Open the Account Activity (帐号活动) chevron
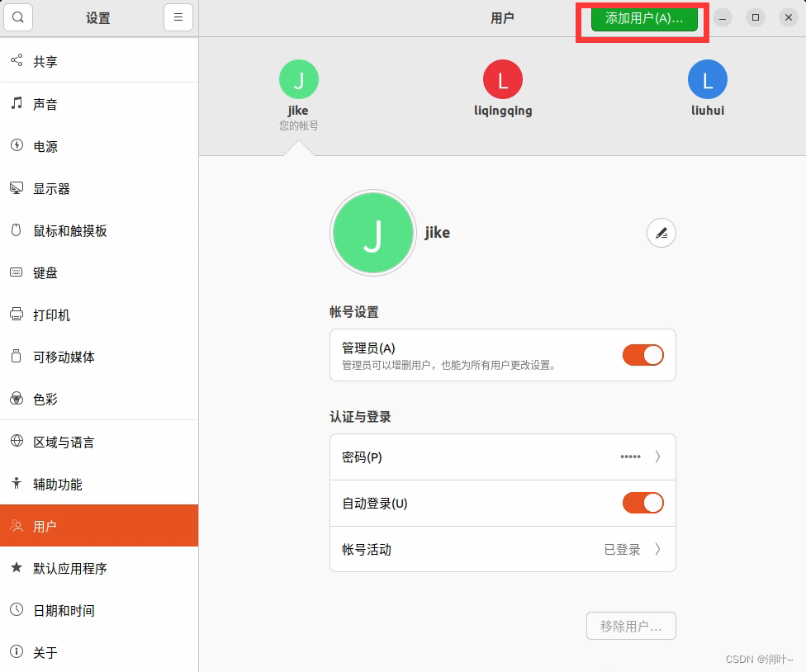Image resolution: width=806 pixels, height=672 pixels. coord(657,549)
